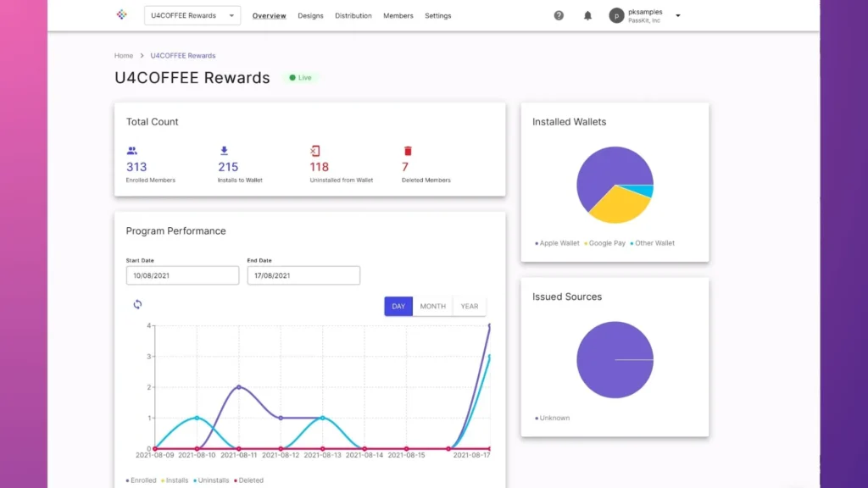The image size is (868, 488).
Task: Click the Enrolled Members people icon
Action: coord(131,150)
